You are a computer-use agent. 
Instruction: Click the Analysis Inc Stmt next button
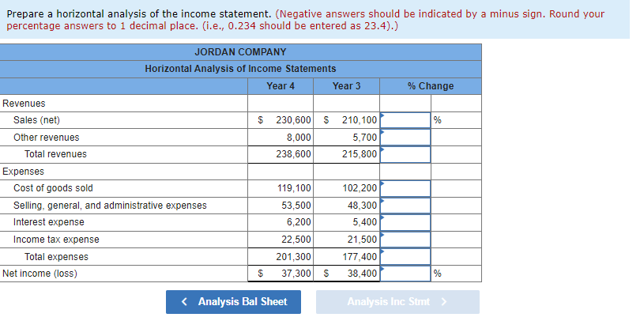point(397,302)
